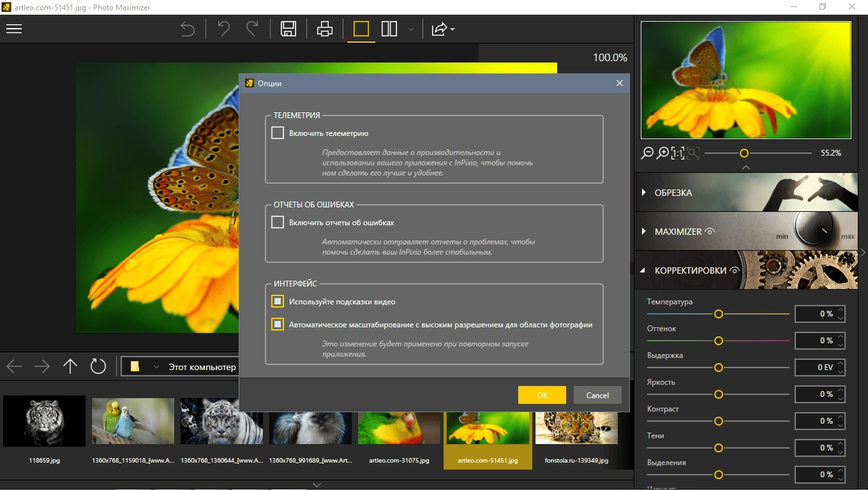Refresh the file browser
This screenshot has width=868, height=490.
[x=98, y=366]
